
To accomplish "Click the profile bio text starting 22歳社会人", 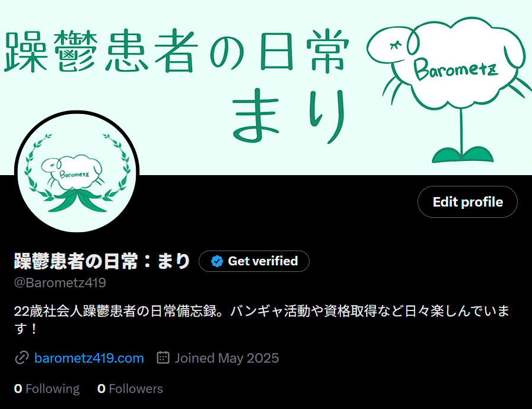I will click(262, 319).
